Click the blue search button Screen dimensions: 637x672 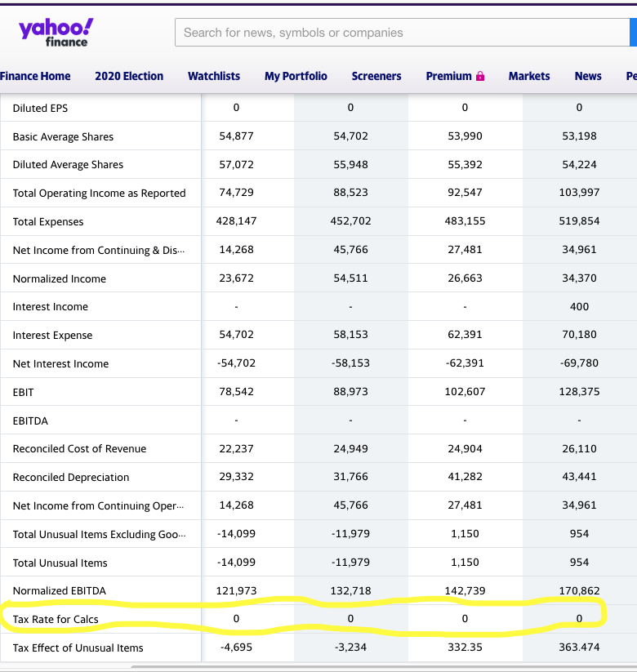coord(633,33)
